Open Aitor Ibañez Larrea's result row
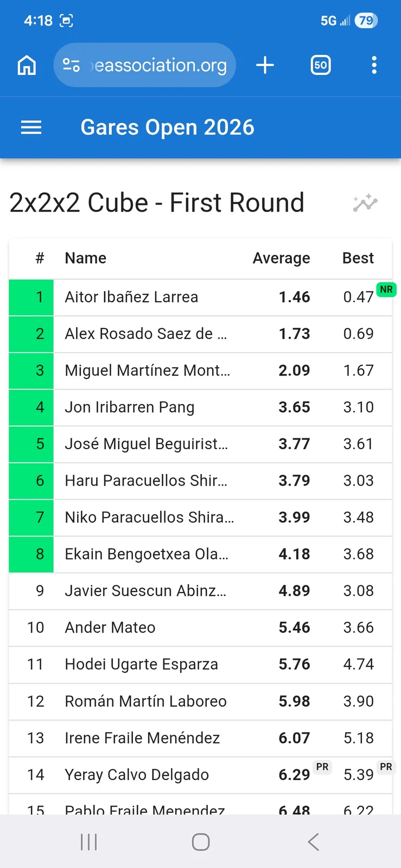Image resolution: width=401 pixels, height=868 pixels. coord(200,297)
